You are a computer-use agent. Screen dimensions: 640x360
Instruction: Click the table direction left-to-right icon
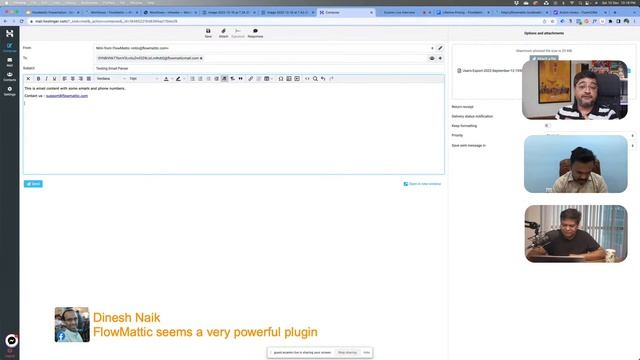pyautogui.click(x=224, y=79)
